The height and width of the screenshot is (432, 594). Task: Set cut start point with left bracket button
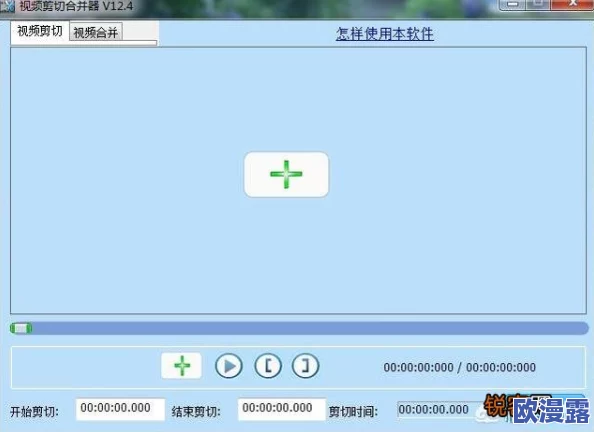268,366
